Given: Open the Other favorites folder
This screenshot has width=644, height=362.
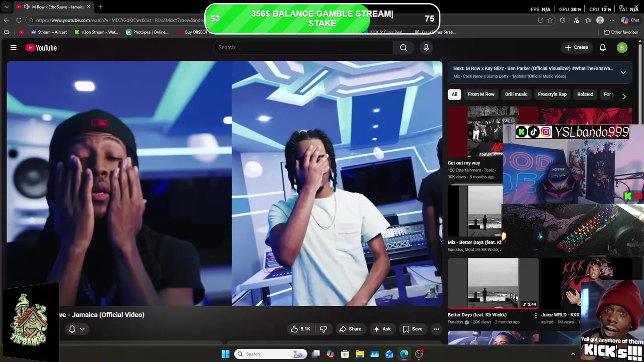Looking at the screenshot, I should click(x=621, y=32).
